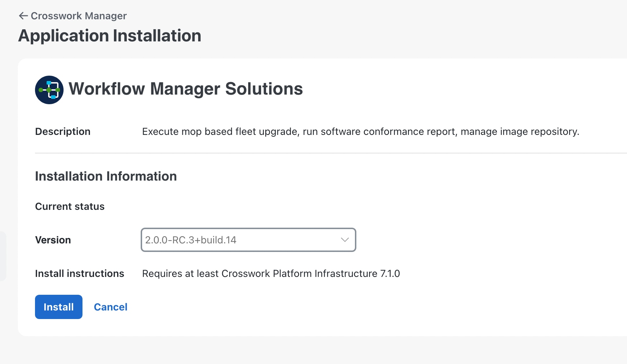Click the Version label

pos(53,240)
